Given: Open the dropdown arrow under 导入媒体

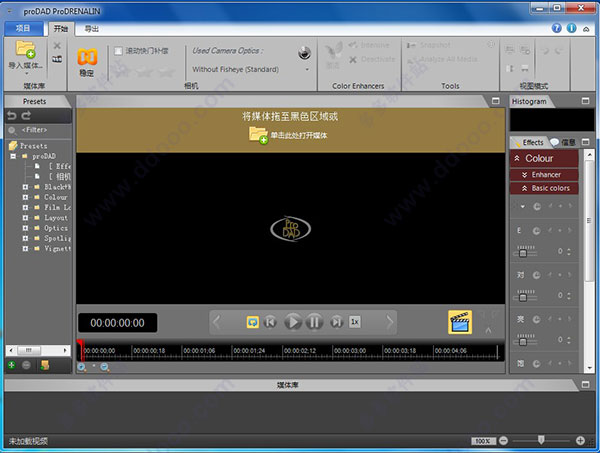Looking at the screenshot, I should [x=26, y=73].
